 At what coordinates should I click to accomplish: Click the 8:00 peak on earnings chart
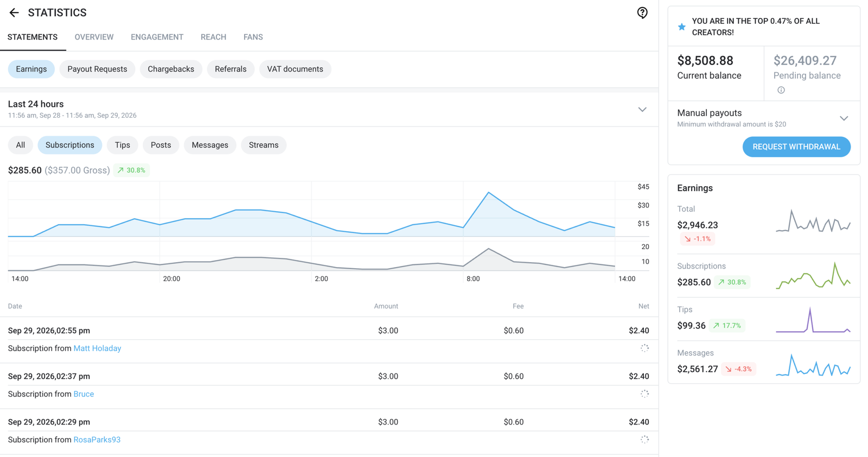tap(489, 193)
